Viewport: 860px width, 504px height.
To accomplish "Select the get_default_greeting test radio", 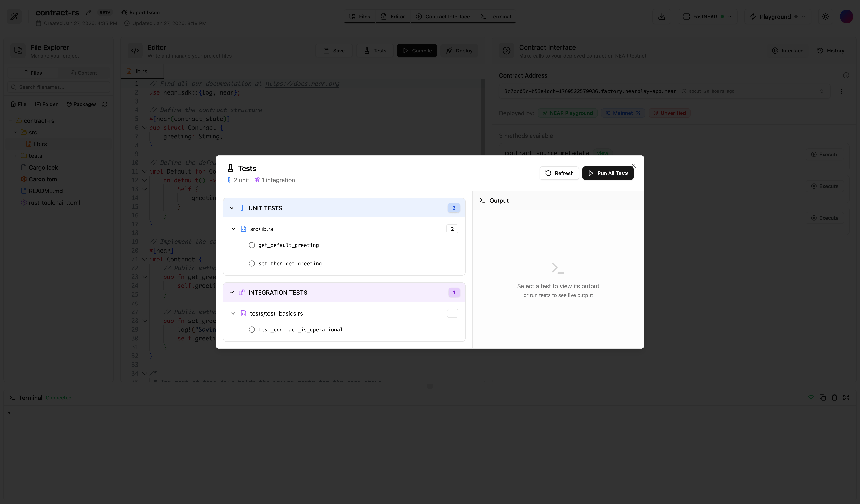I will click(x=252, y=245).
